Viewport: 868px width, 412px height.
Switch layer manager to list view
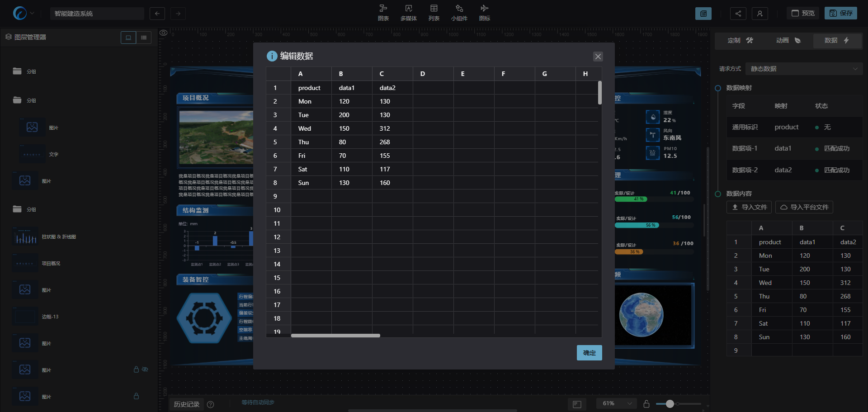point(144,38)
